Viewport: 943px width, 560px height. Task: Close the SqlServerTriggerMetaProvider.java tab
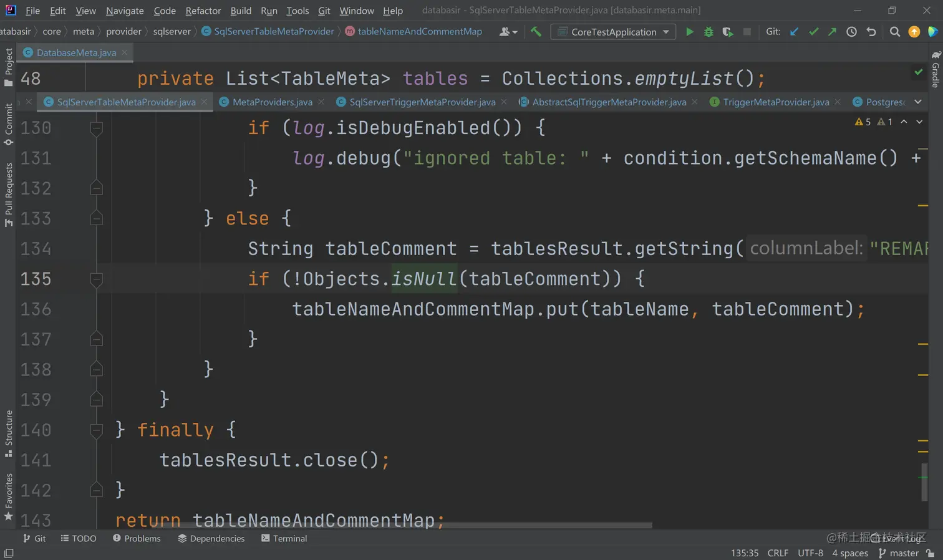click(x=504, y=102)
